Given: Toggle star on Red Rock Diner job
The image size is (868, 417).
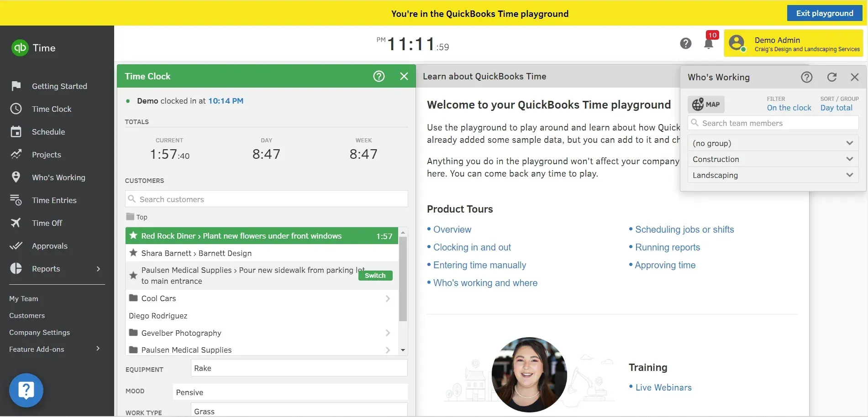Looking at the screenshot, I should click(x=133, y=235).
